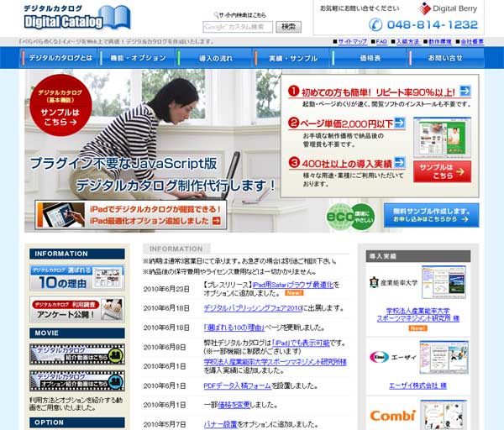Click the エーザイ catalog screenshot thumbnail
Image resolution: width=504 pixels, height=430 pixels.
click(444, 358)
